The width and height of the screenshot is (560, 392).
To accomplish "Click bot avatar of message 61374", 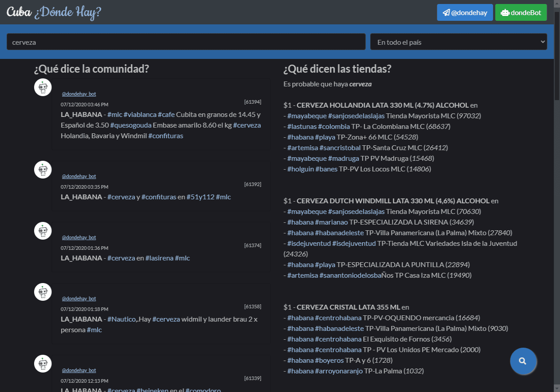I will click(x=43, y=231).
